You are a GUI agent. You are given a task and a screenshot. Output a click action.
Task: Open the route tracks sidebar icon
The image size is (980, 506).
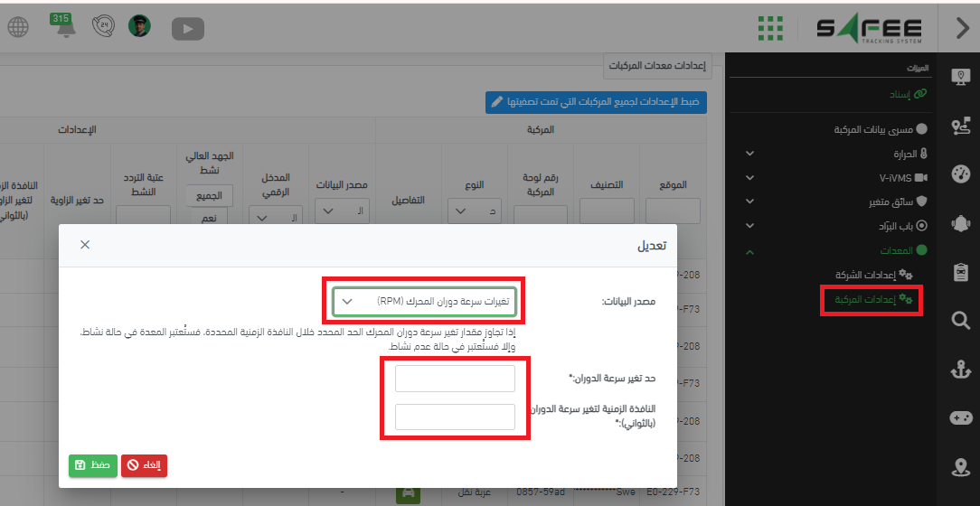[x=960, y=126]
